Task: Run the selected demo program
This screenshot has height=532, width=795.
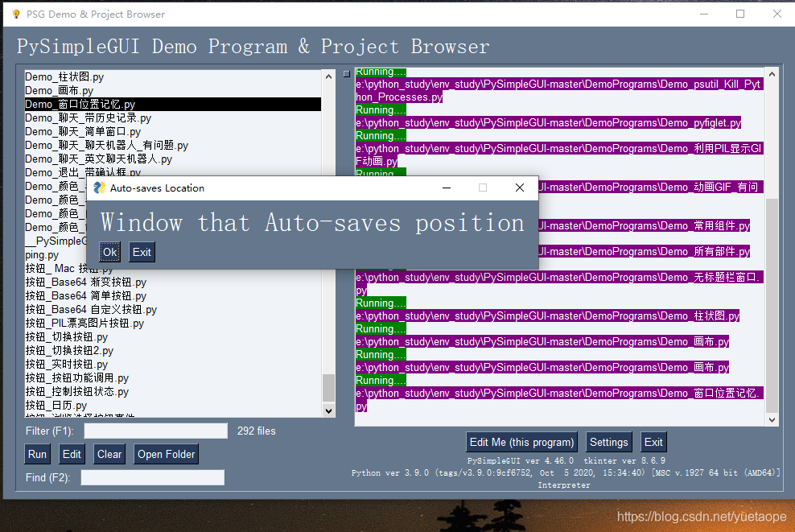Action: point(37,454)
